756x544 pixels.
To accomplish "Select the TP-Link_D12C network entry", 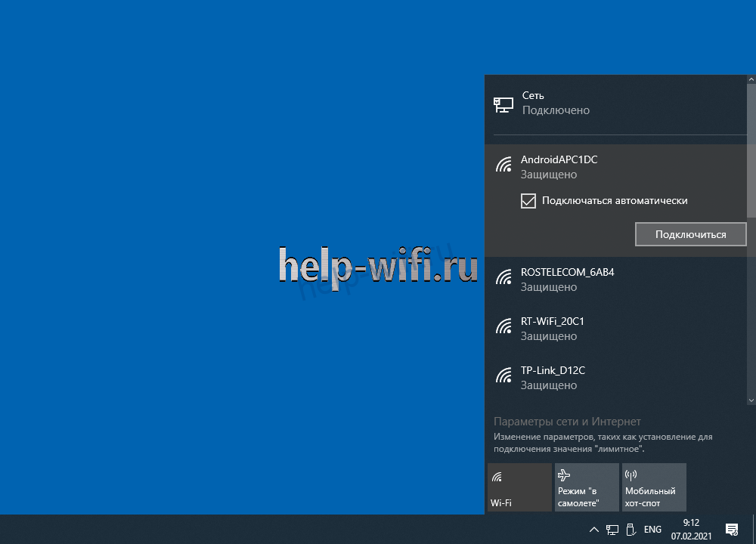I will [615, 378].
